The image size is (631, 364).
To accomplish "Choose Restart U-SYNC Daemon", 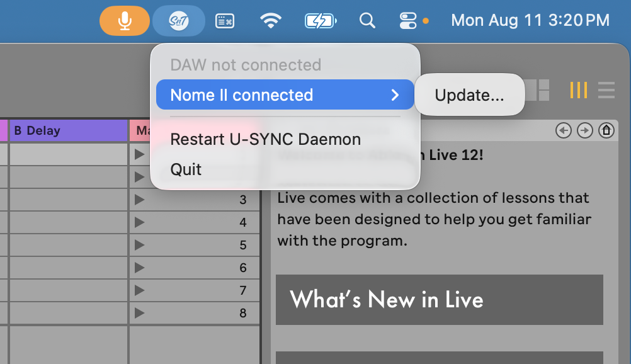I will [x=265, y=139].
